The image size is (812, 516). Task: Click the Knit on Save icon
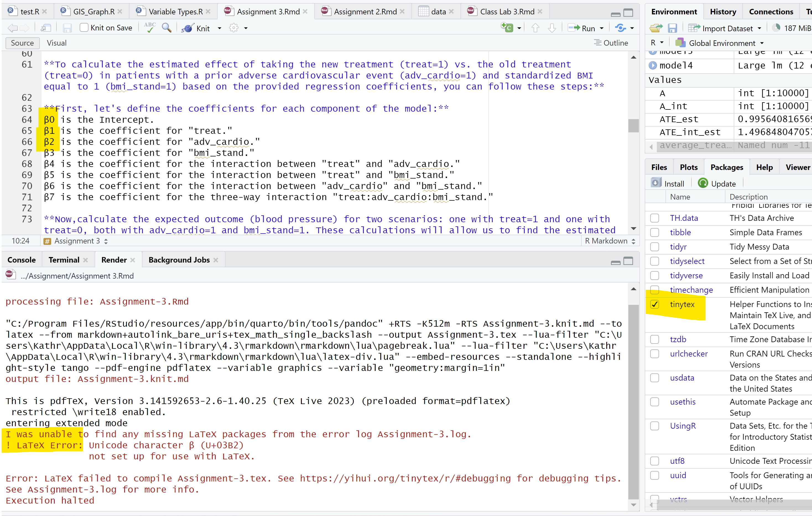[x=85, y=28]
